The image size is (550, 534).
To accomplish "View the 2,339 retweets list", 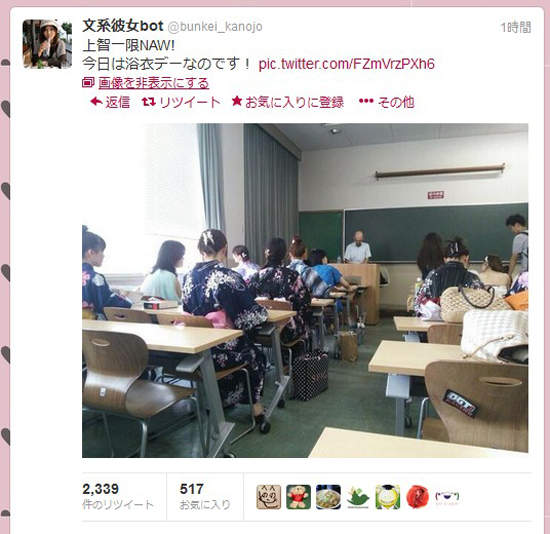I will coord(118,496).
